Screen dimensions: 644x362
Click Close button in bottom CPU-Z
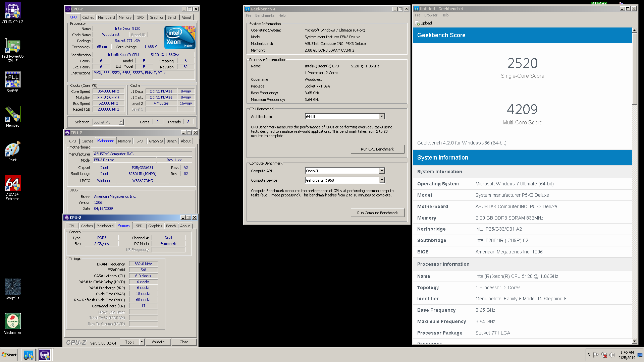pos(184,342)
